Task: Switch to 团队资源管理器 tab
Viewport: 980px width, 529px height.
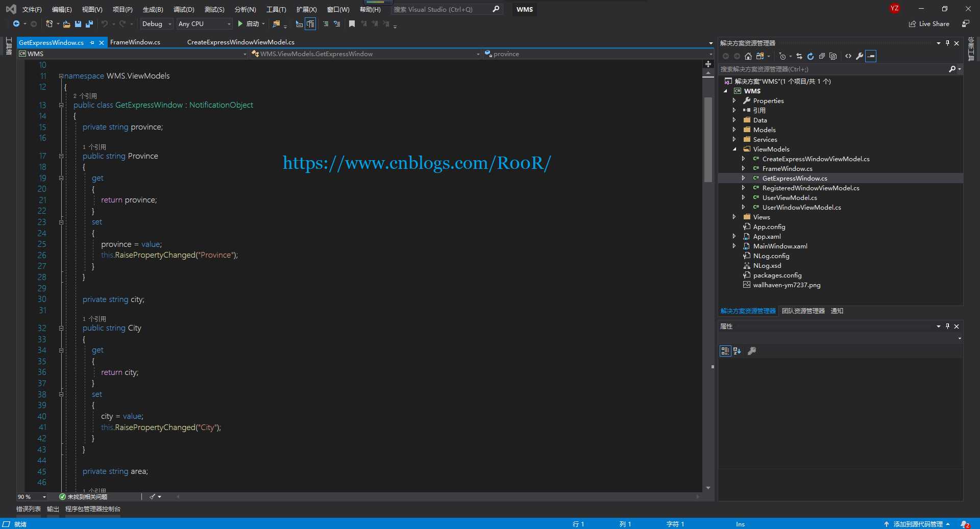Action: [x=803, y=311]
